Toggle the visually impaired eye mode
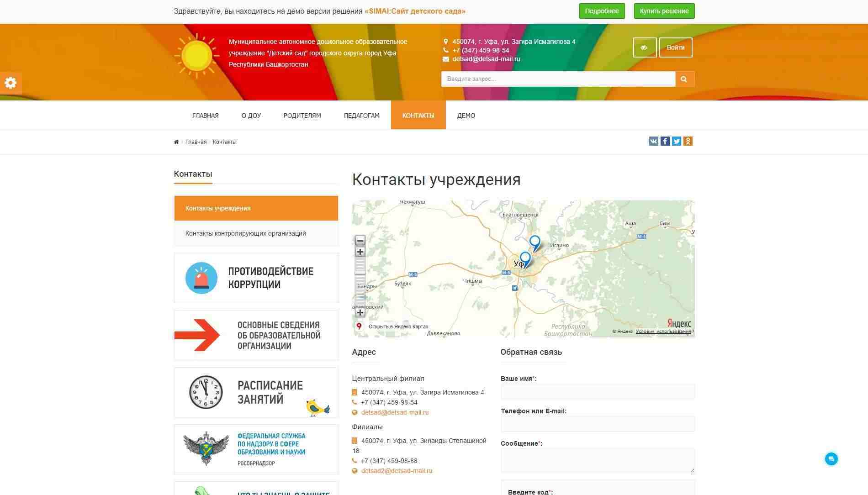This screenshot has height=495, width=868. pos(644,47)
